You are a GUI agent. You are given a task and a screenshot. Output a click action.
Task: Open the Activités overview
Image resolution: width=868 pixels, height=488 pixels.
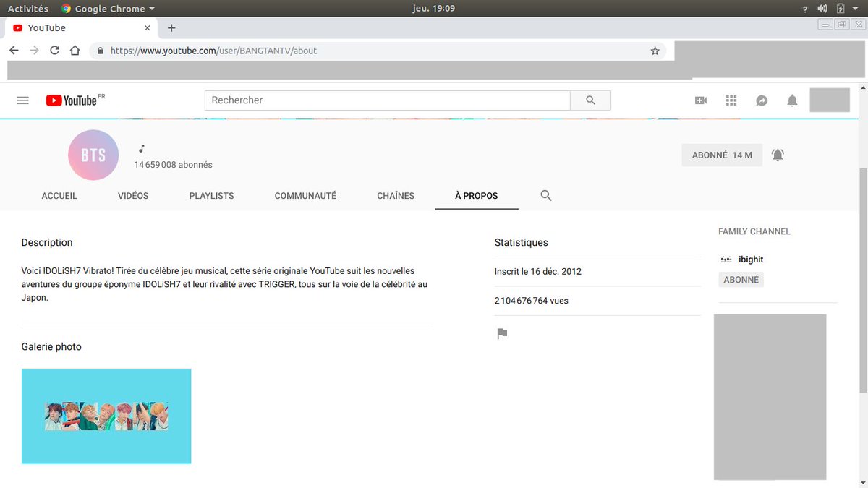coord(27,9)
